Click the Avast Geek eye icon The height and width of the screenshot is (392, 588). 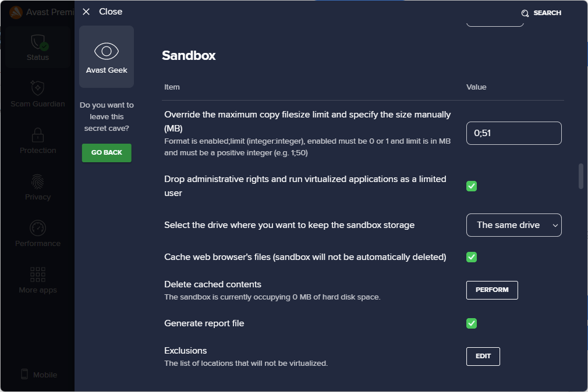click(107, 51)
